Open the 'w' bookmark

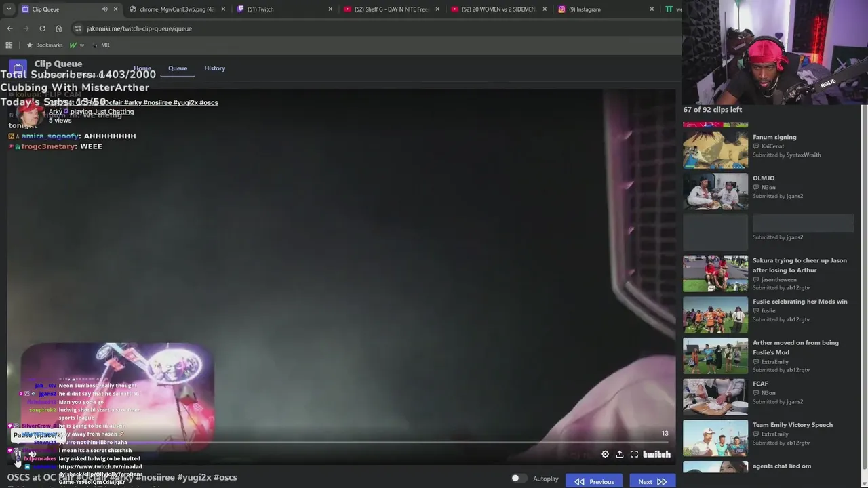click(x=77, y=45)
